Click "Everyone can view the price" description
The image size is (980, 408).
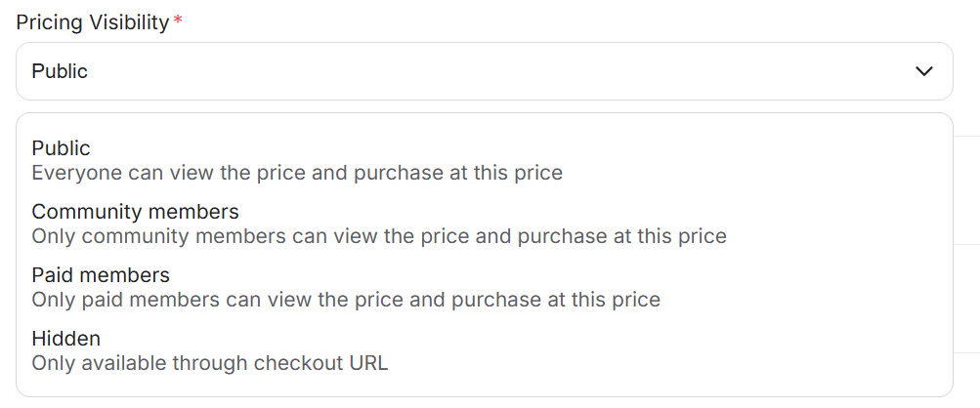pyautogui.click(x=297, y=174)
